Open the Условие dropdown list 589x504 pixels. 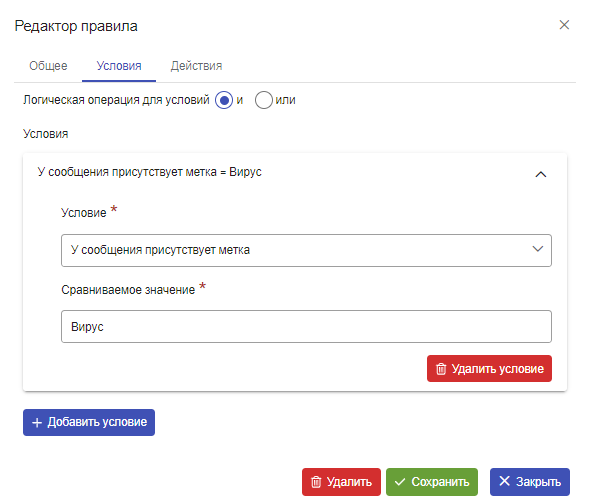pyautogui.click(x=306, y=250)
